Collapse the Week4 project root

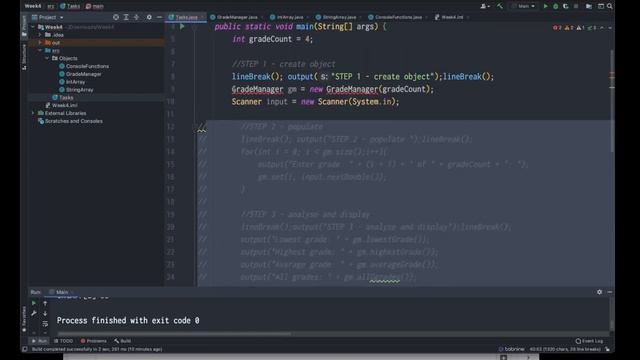tap(33, 27)
